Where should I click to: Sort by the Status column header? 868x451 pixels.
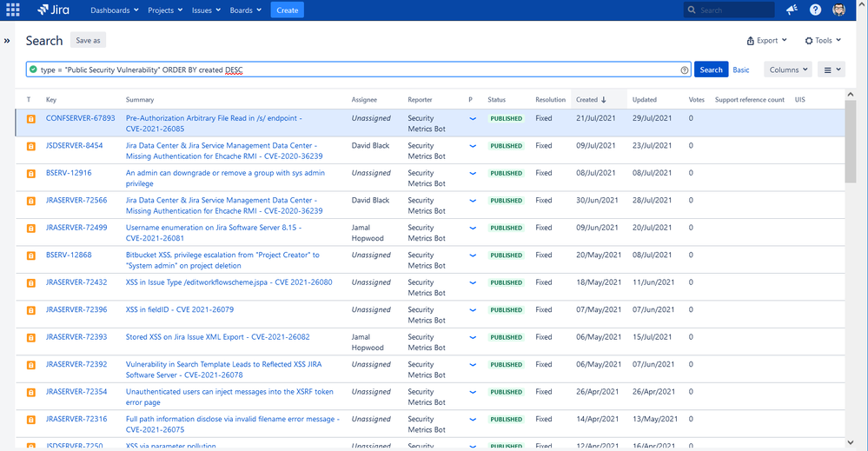click(496, 100)
